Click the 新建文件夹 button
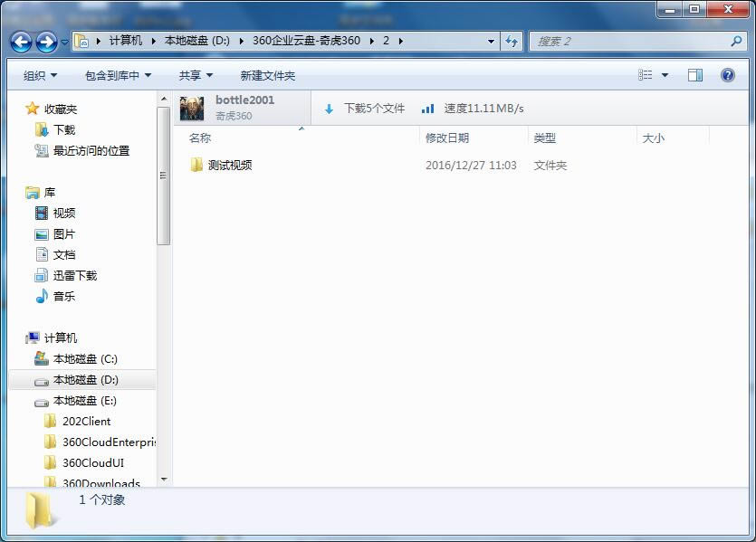 coord(267,75)
